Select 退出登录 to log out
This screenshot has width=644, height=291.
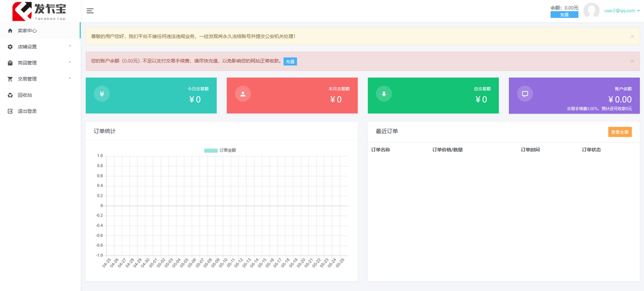pos(40,111)
